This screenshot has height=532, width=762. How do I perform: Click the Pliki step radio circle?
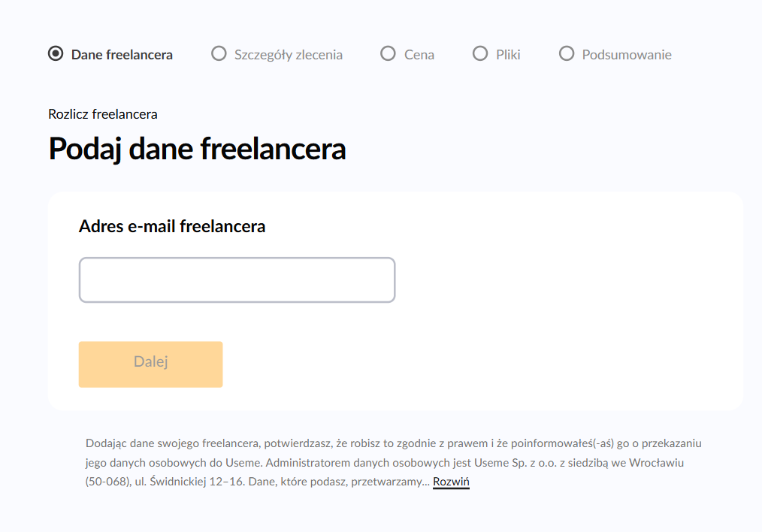coord(480,54)
